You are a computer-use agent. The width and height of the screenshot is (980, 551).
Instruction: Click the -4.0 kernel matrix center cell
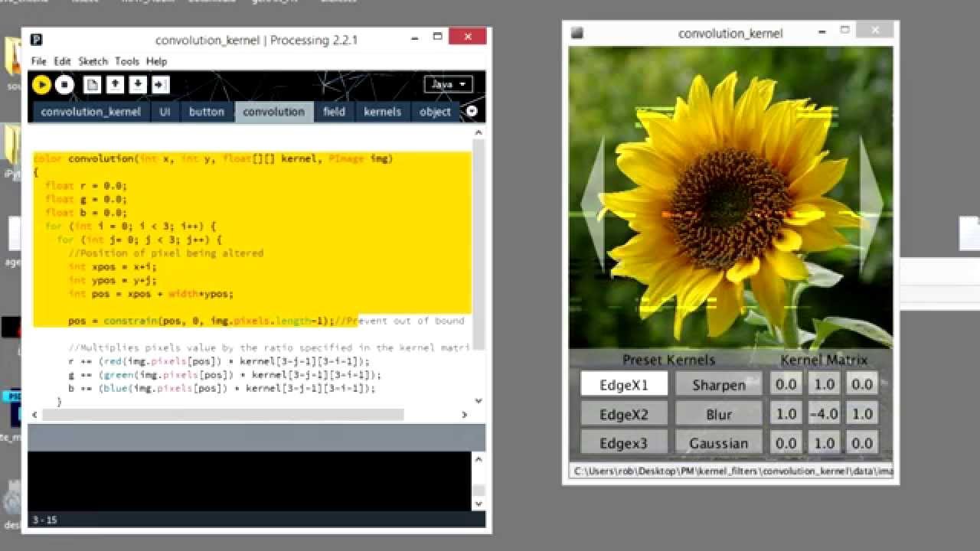point(824,414)
